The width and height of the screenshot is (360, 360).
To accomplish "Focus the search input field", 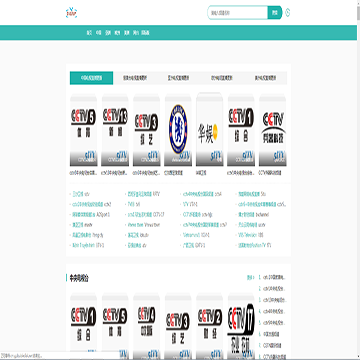I will [x=238, y=13].
